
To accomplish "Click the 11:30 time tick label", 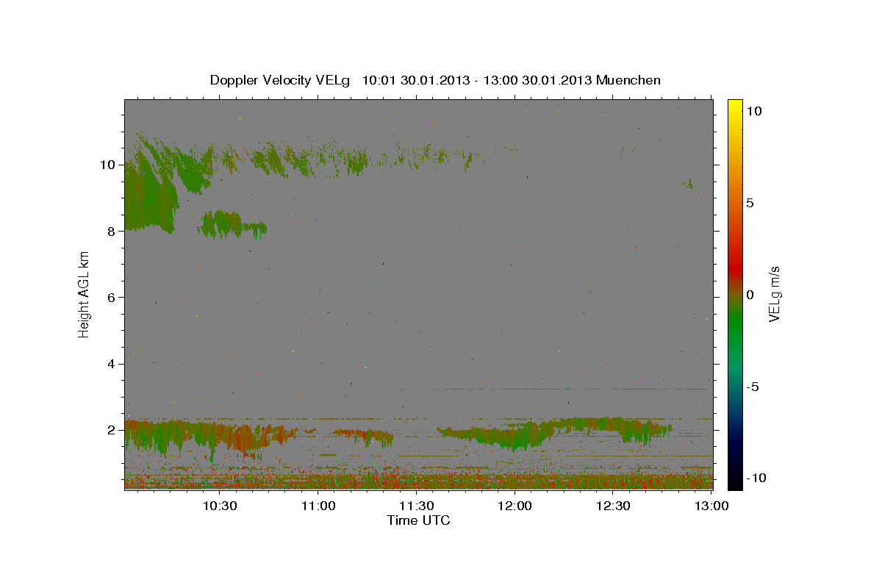I will [417, 506].
